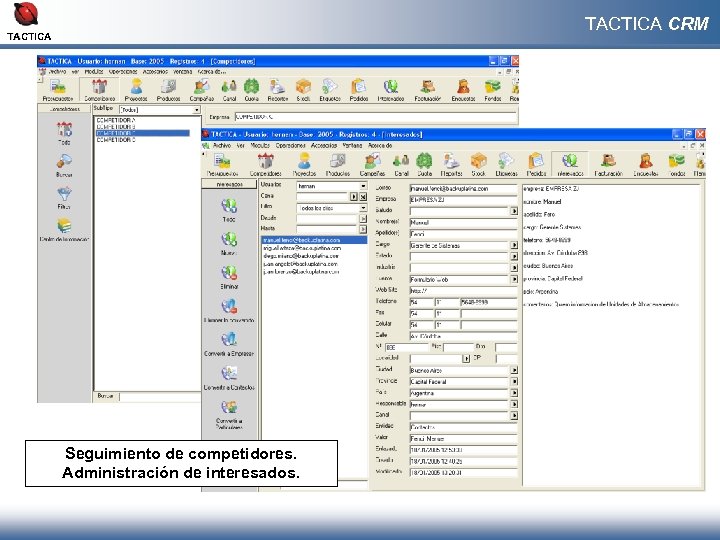Open Etiquetas in the Interesados window toolbar
The image size is (720, 540).
[506, 165]
